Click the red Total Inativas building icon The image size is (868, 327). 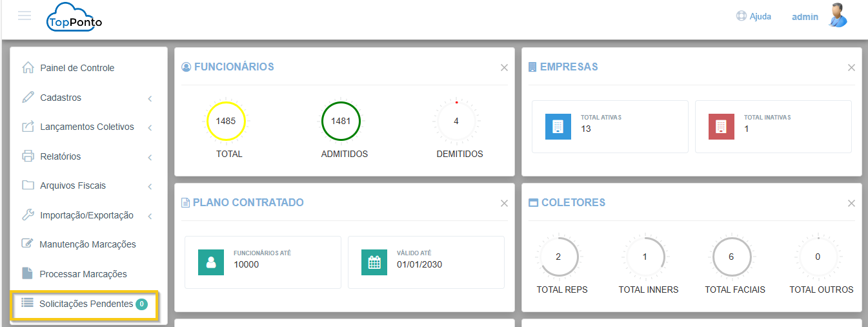[x=721, y=127]
